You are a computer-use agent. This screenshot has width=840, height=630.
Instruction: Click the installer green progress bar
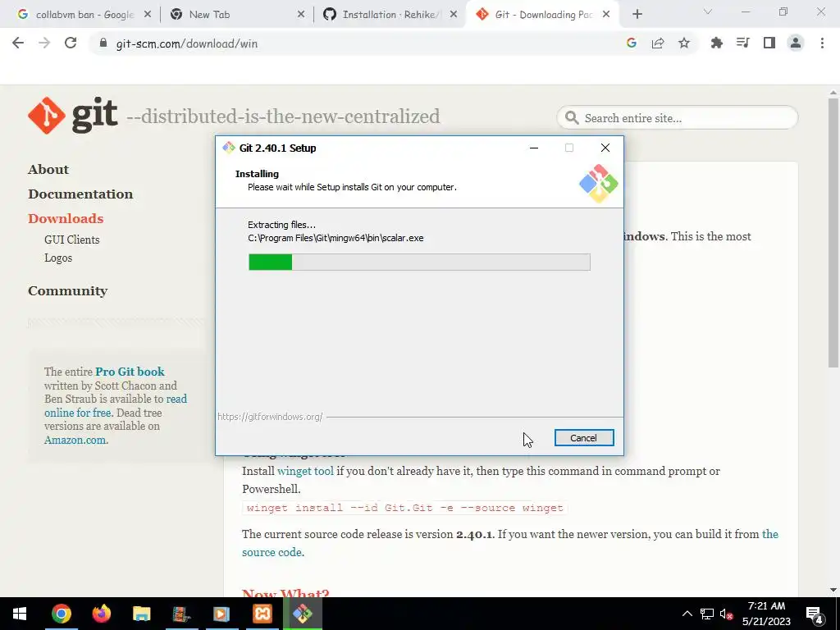coord(419,262)
